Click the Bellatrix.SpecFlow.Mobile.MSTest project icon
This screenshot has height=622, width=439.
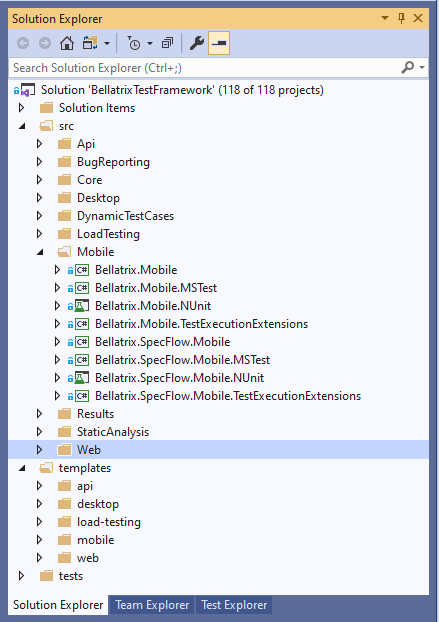[82, 360]
